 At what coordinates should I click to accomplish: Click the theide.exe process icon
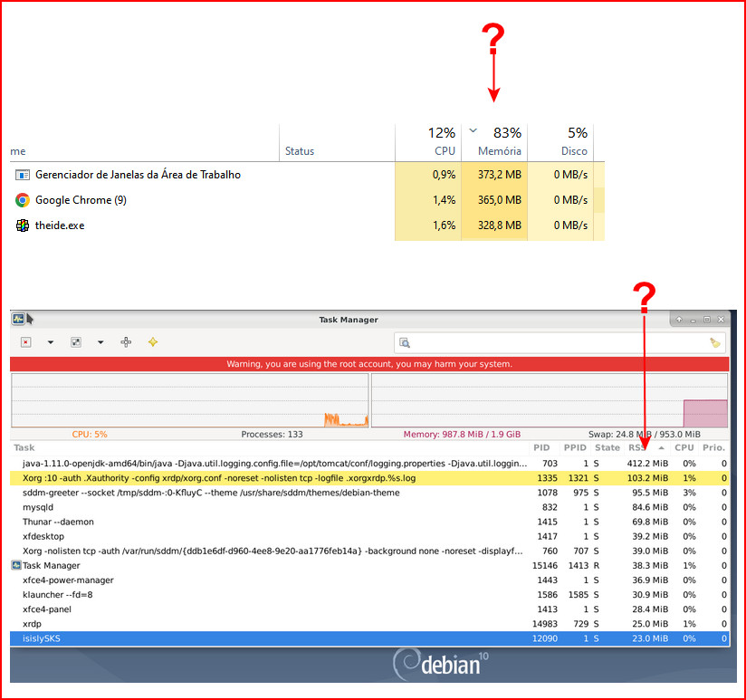[x=23, y=225]
